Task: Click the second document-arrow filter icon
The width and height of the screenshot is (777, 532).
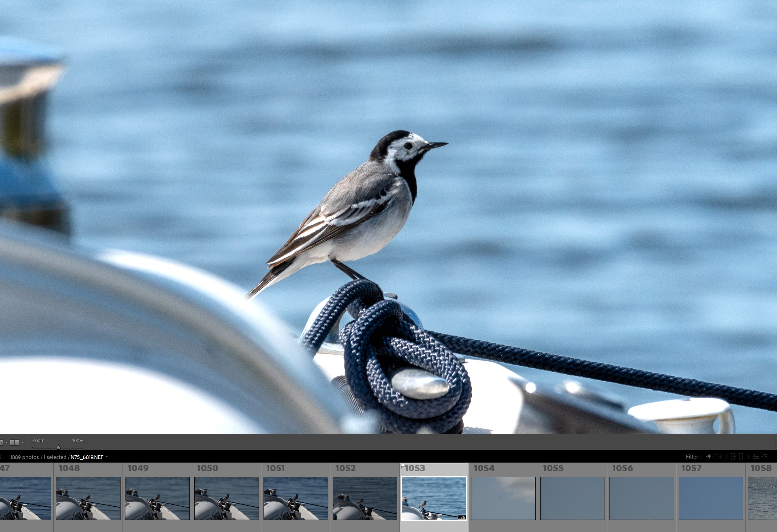Action: pyautogui.click(x=741, y=456)
